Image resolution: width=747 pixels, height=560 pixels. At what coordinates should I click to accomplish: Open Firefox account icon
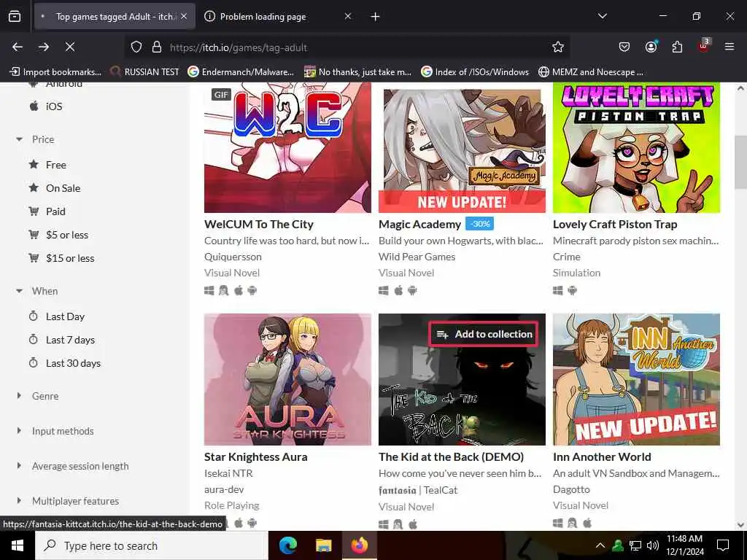click(x=651, y=47)
